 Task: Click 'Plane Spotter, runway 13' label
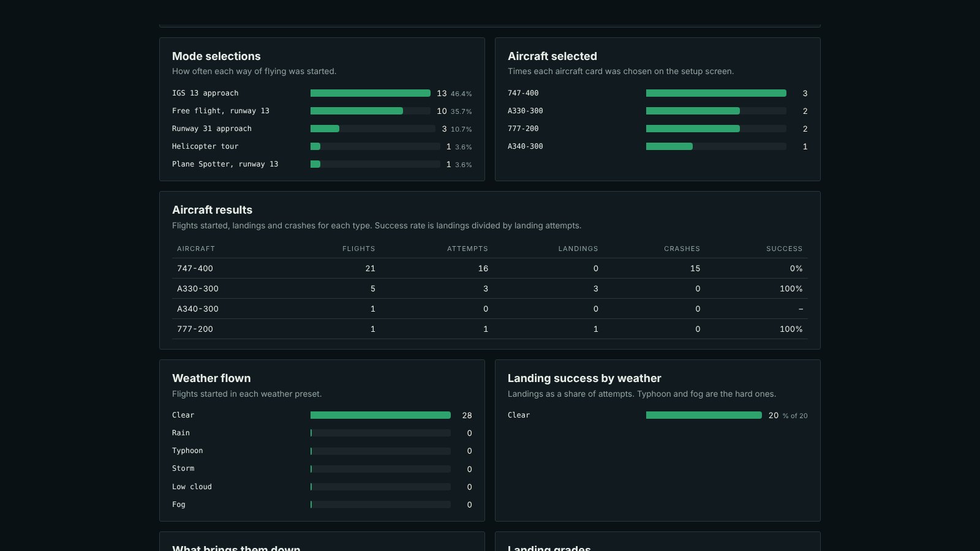click(225, 164)
